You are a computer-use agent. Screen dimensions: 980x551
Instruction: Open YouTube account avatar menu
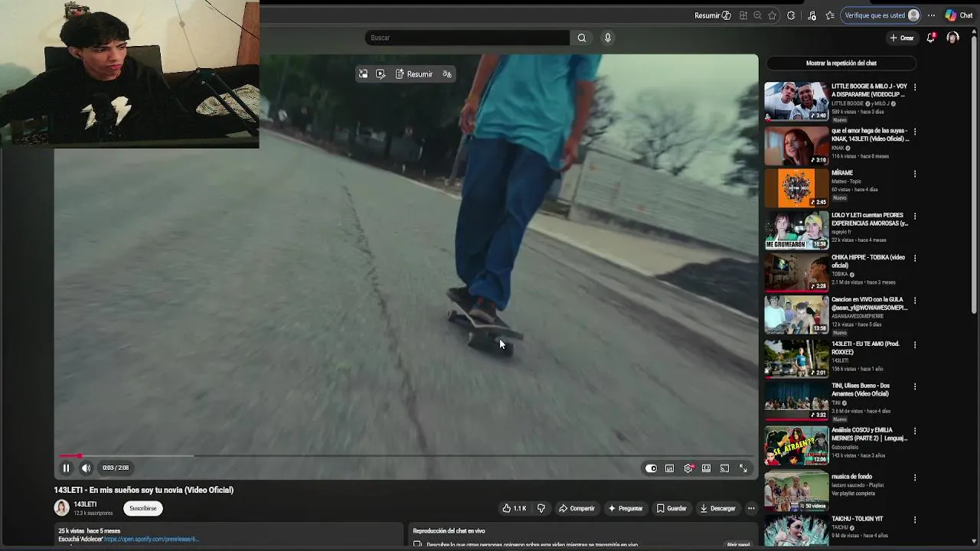coord(952,37)
